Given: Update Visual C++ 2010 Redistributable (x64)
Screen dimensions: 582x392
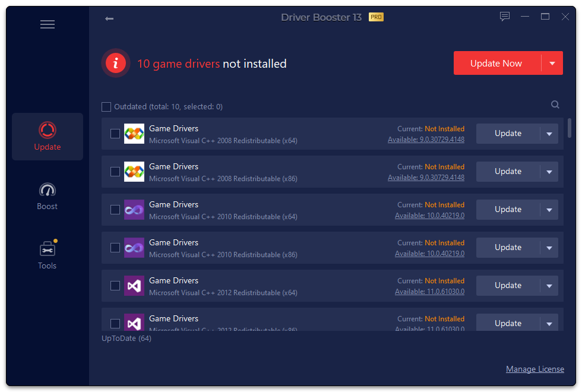Looking at the screenshot, I should pyautogui.click(x=508, y=210).
